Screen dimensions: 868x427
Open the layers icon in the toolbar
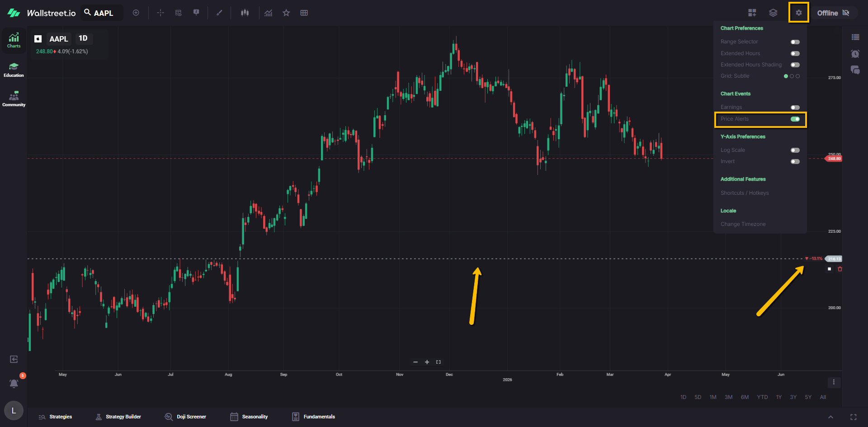[x=773, y=13]
